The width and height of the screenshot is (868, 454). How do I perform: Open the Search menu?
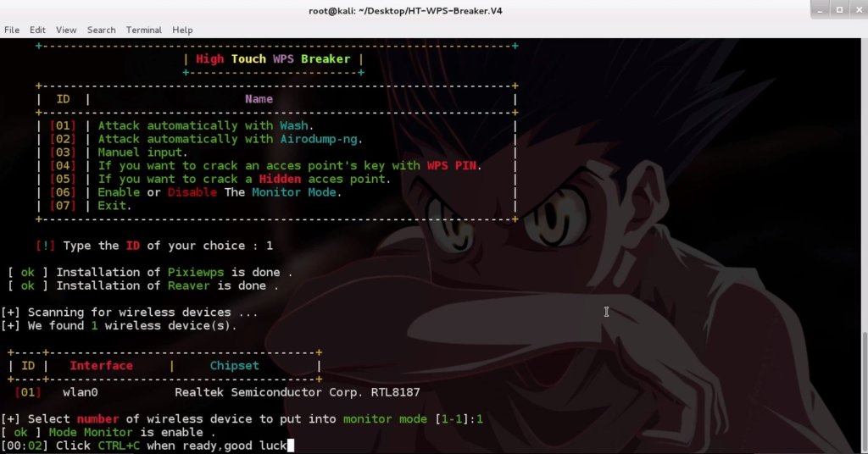pos(102,30)
